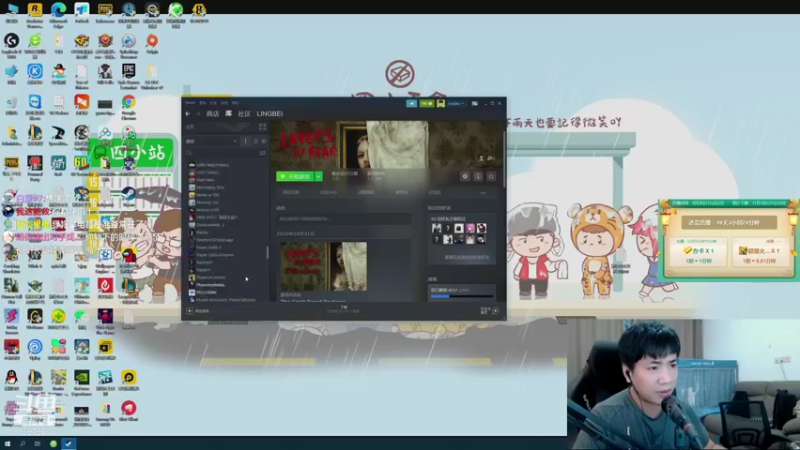The width and height of the screenshot is (800, 450).
Task: Open taskbar search icon
Action: [22, 444]
